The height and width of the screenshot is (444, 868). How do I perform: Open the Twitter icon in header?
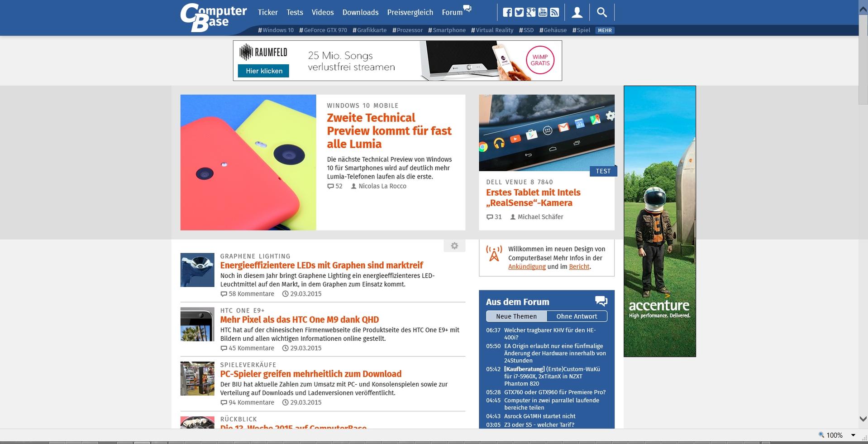[519, 12]
